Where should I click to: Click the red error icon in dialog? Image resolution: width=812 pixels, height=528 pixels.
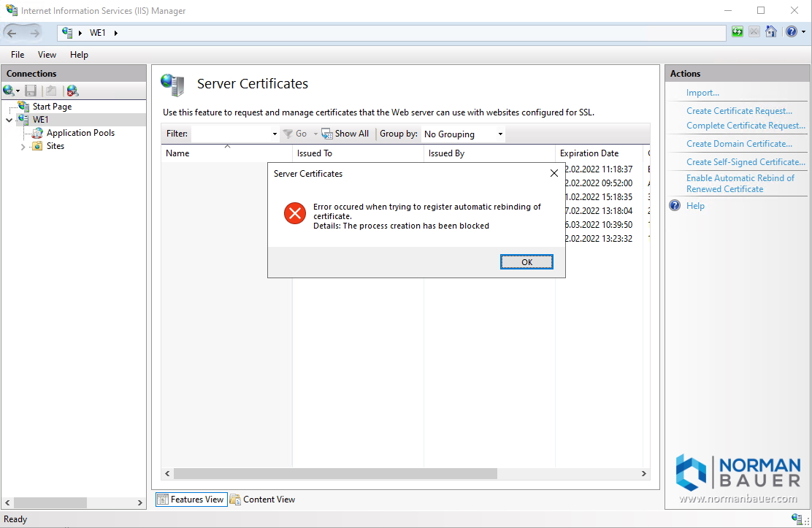[x=295, y=213]
